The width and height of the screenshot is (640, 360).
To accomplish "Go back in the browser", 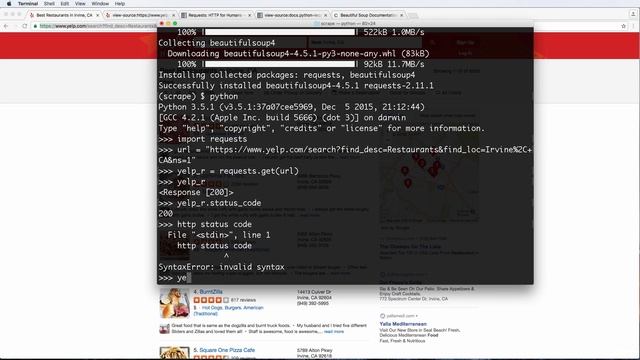I will click(6, 26).
